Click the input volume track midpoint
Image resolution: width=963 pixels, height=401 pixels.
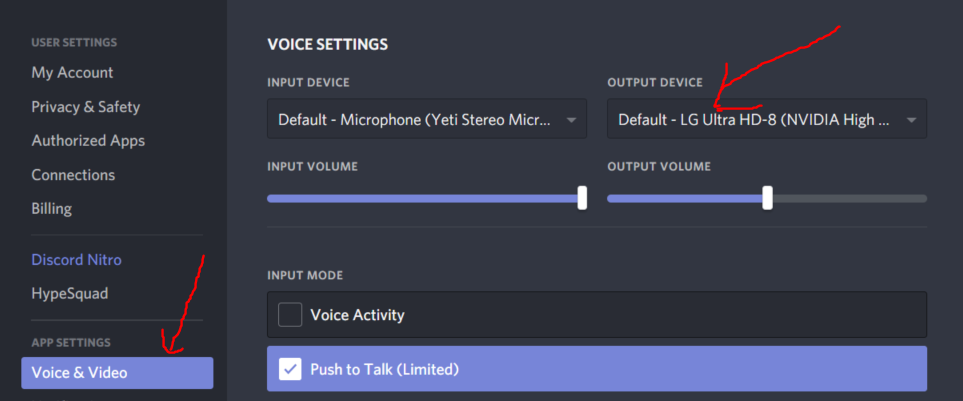coord(427,198)
